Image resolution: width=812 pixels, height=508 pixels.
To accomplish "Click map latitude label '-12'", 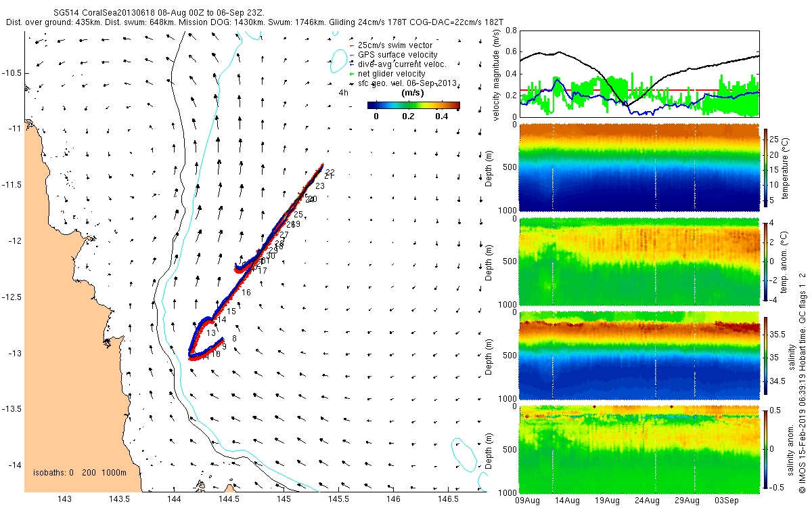I will coord(15,241).
